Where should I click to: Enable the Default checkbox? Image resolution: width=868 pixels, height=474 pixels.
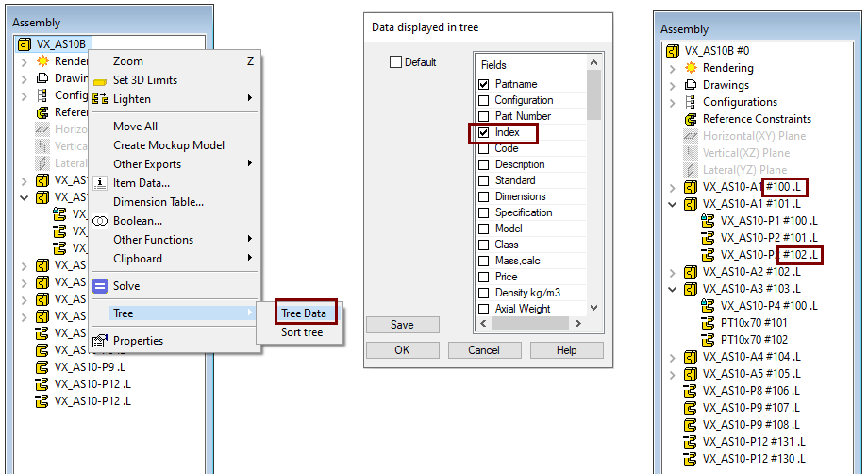coord(396,62)
